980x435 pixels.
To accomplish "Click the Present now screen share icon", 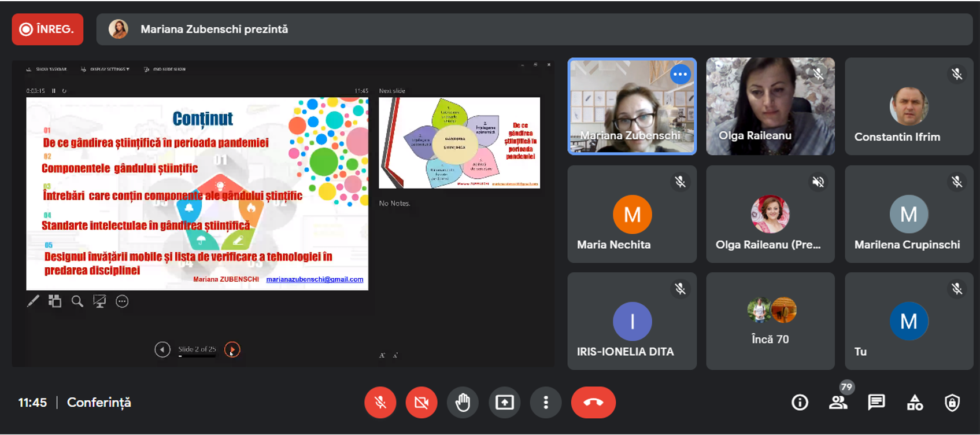I will (x=504, y=403).
